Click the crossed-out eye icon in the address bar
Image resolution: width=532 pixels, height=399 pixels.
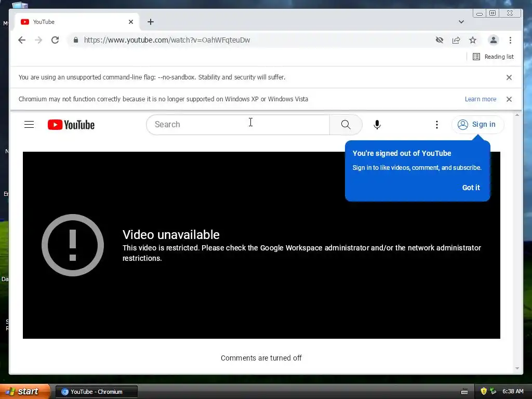pyautogui.click(x=440, y=40)
